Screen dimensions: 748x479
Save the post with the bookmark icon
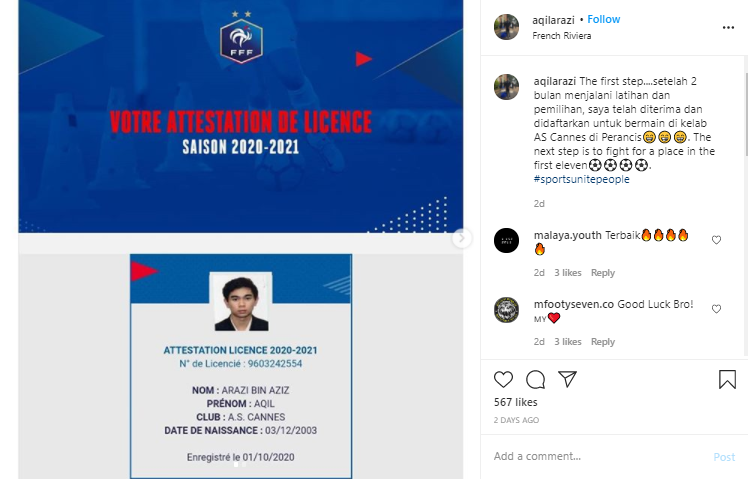point(727,379)
